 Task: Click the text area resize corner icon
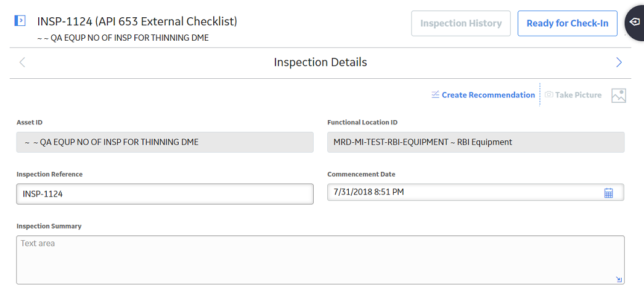[619, 280]
